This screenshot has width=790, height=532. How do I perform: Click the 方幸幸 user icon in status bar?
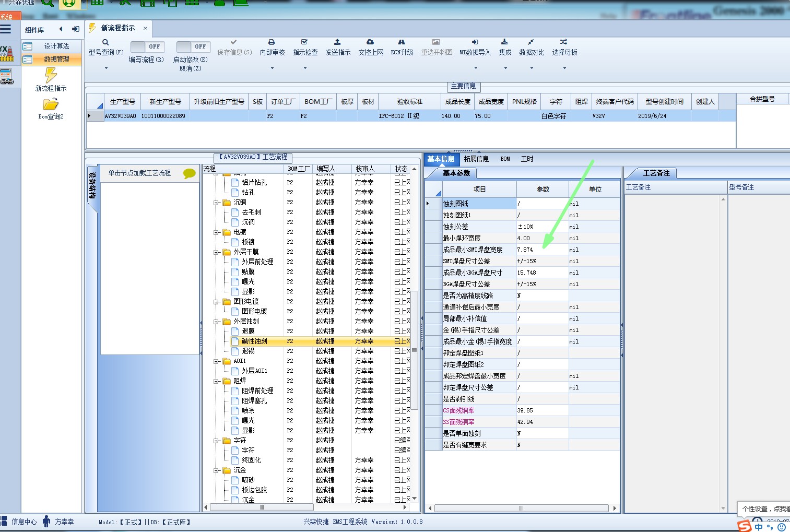pos(46,521)
